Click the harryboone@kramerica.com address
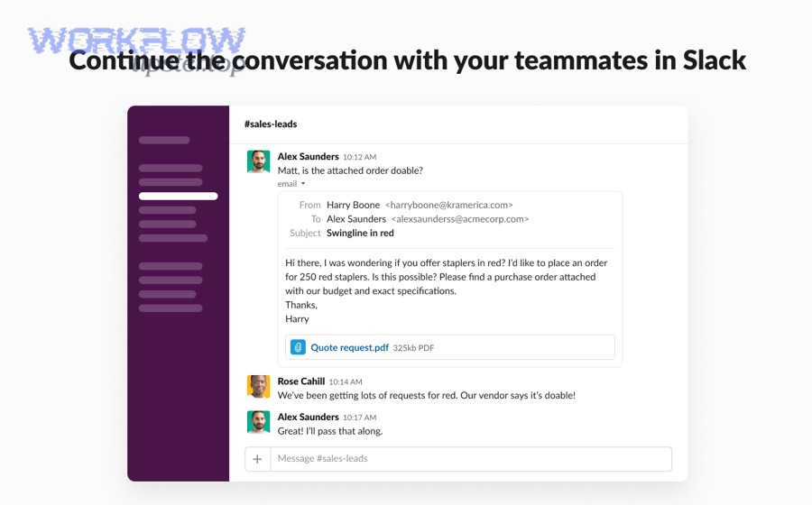Viewport: 812px width, 505px height. pos(449,205)
